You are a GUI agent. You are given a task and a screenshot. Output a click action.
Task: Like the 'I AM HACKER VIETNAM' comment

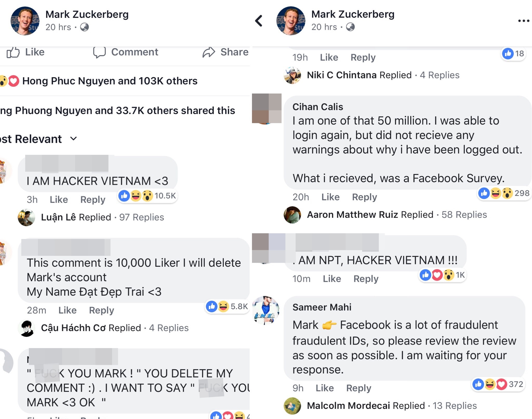click(59, 200)
